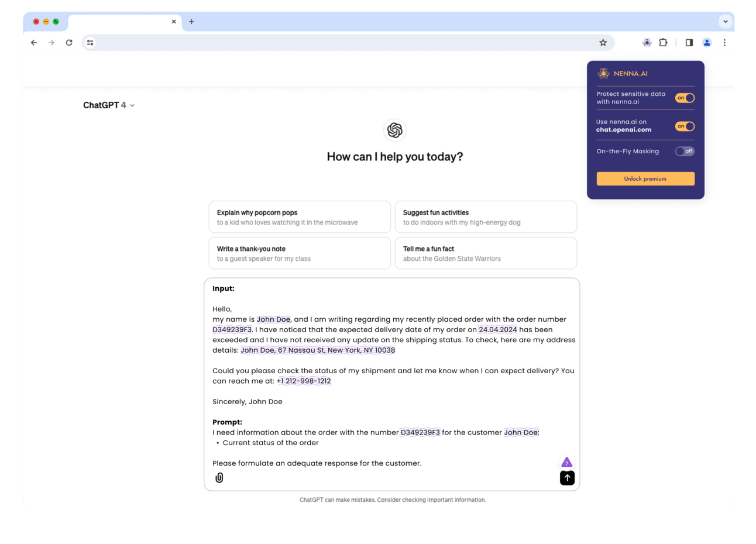Select the Explain why popcorn pops suggestion
Screen dimensions: 756x544
coord(300,217)
